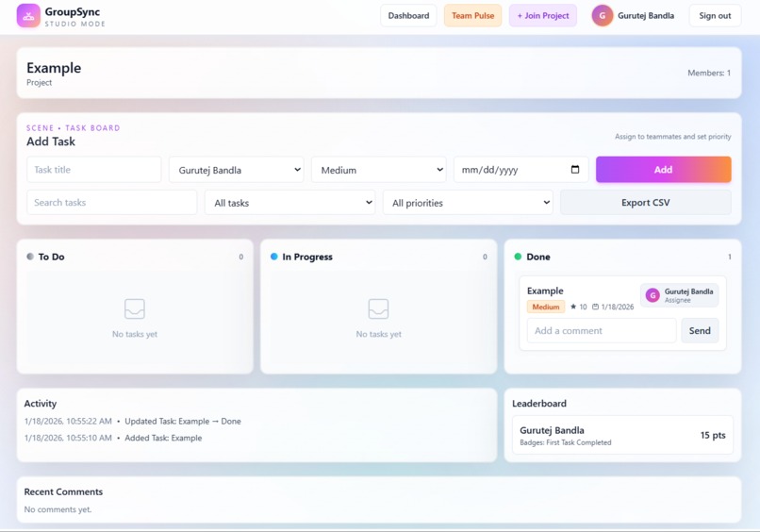Expand the All tasks filter dropdown

coord(289,203)
